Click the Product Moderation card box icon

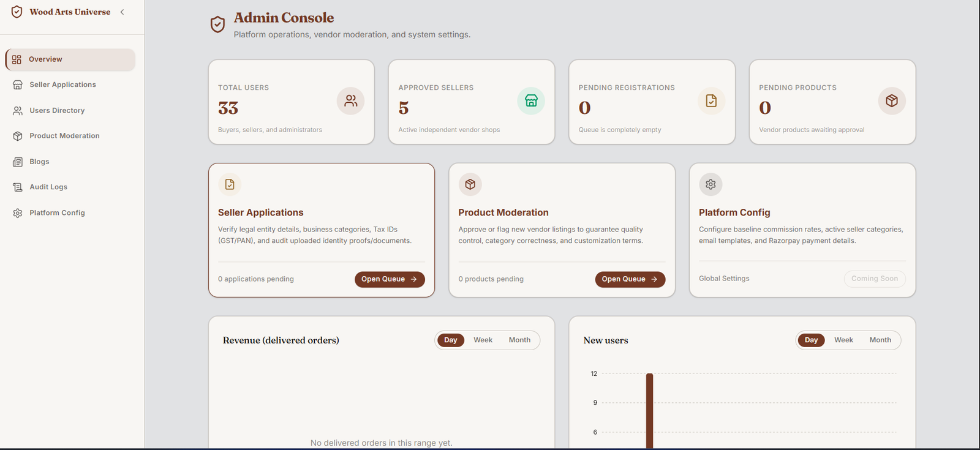point(470,184)
